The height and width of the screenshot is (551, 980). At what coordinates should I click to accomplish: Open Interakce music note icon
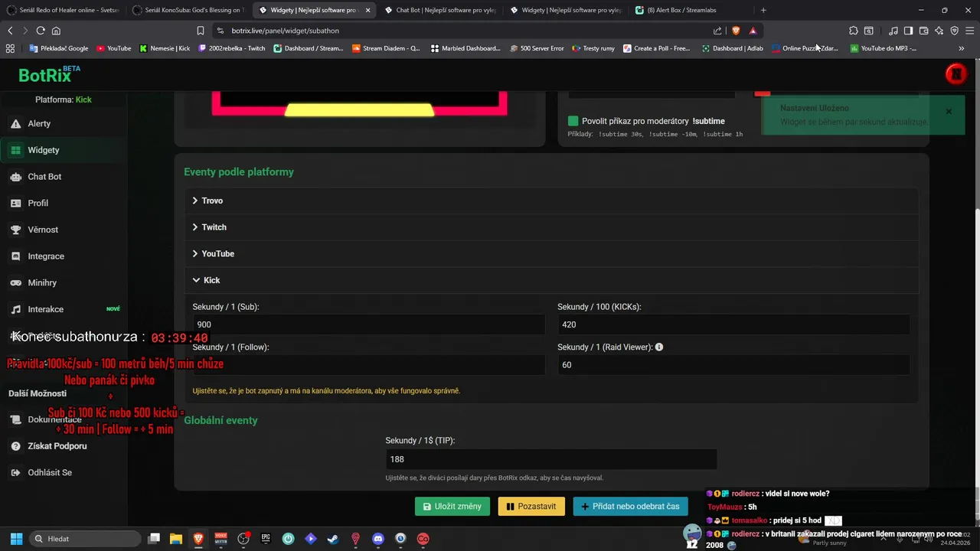point(15,309)
